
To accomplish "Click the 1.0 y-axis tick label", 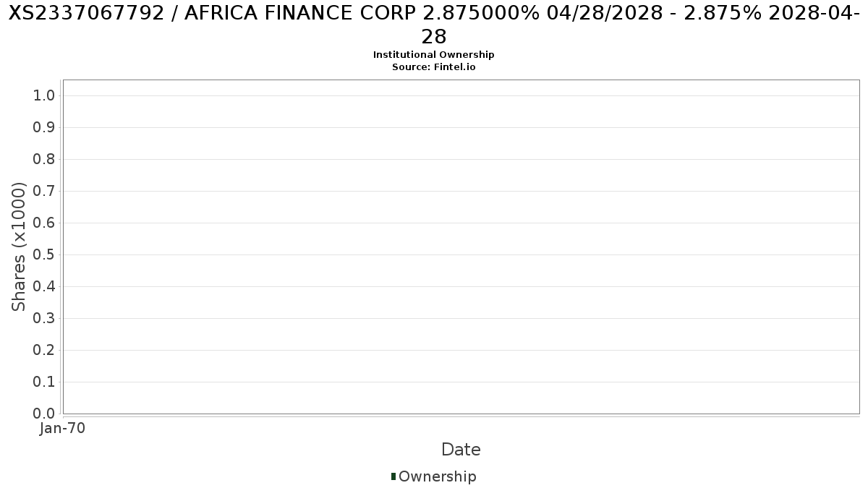I will 44,95.
